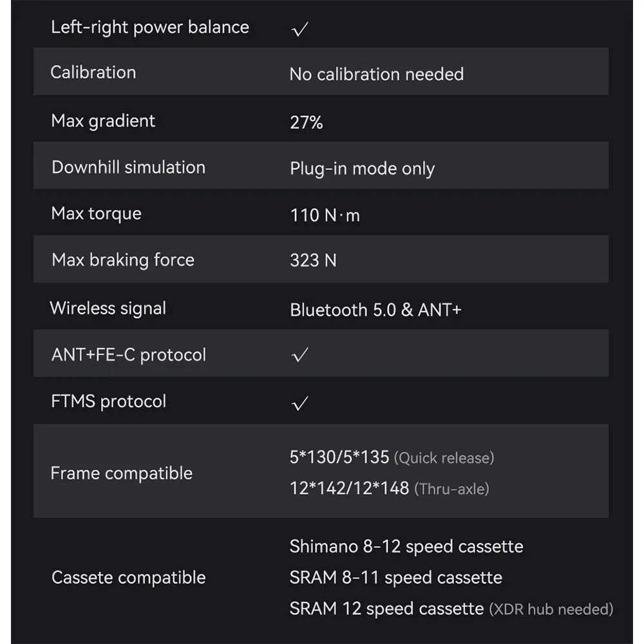The image size is (644, 644).
Task: Select the Shimano 8-12 speed cassette line
Action: [x=406, y=547]
